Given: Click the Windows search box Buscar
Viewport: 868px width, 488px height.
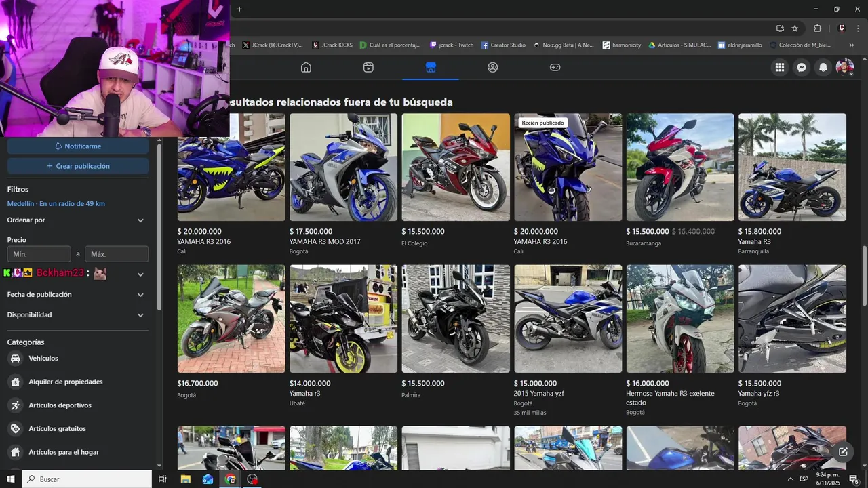Looking at the screenshot, I should point(87,479).
